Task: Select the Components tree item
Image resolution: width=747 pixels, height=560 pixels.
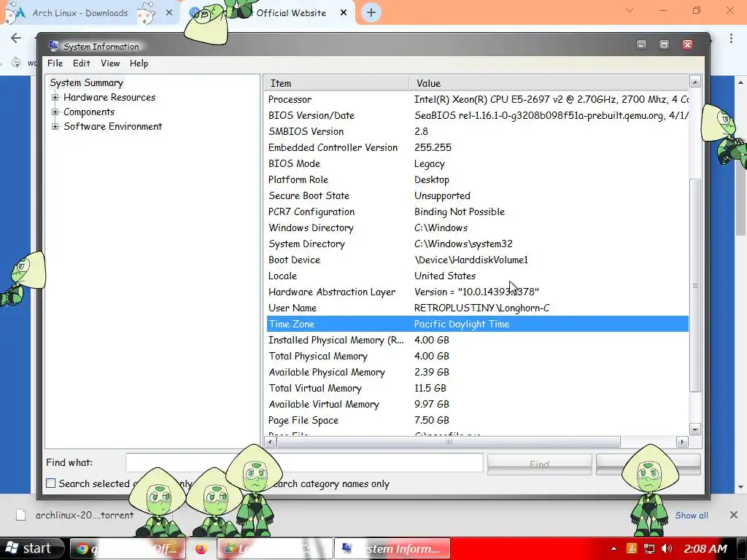Action: click(x=89, y=112)
